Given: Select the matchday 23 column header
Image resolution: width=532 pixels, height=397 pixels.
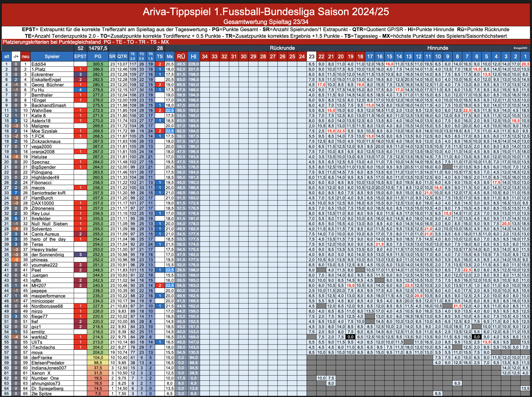Looking at the screenshot, I should [x=311, y=56].
